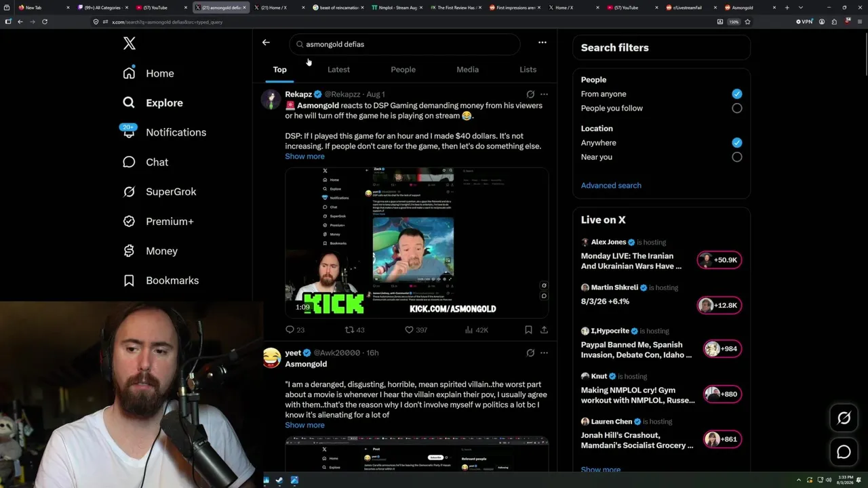Open a new browser tab with plus button

(787, 7)
